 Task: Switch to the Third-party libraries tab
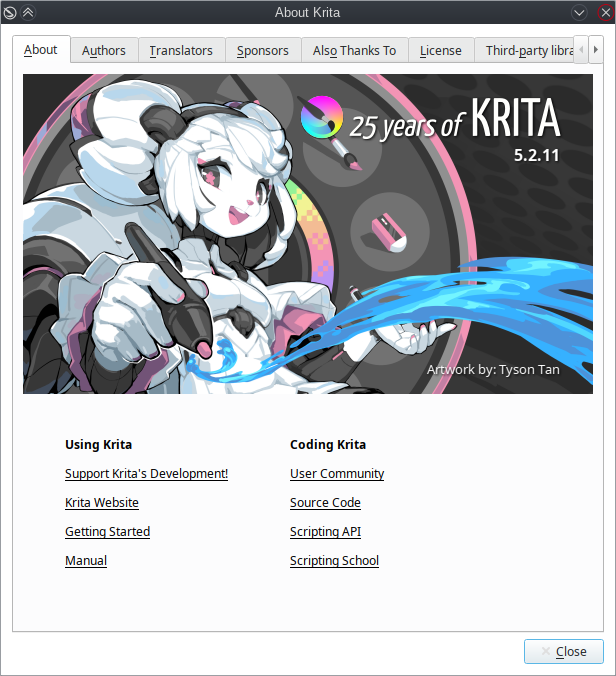pos(528,51)
